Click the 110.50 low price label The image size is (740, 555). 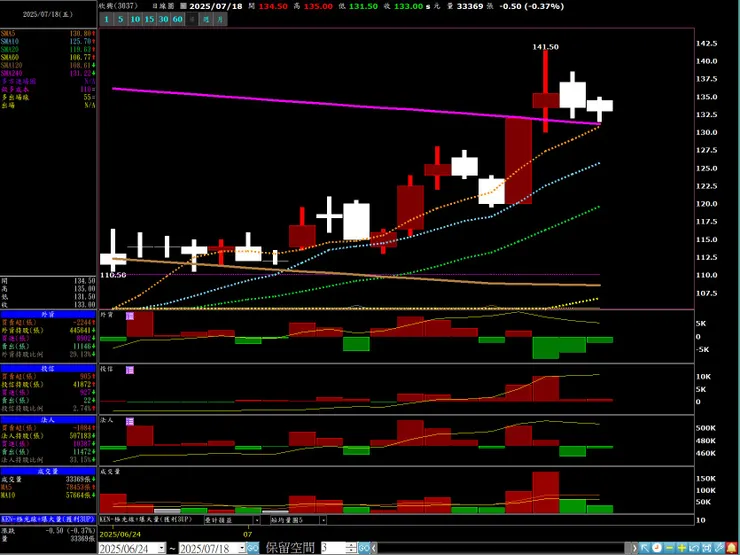coord(113,275)
